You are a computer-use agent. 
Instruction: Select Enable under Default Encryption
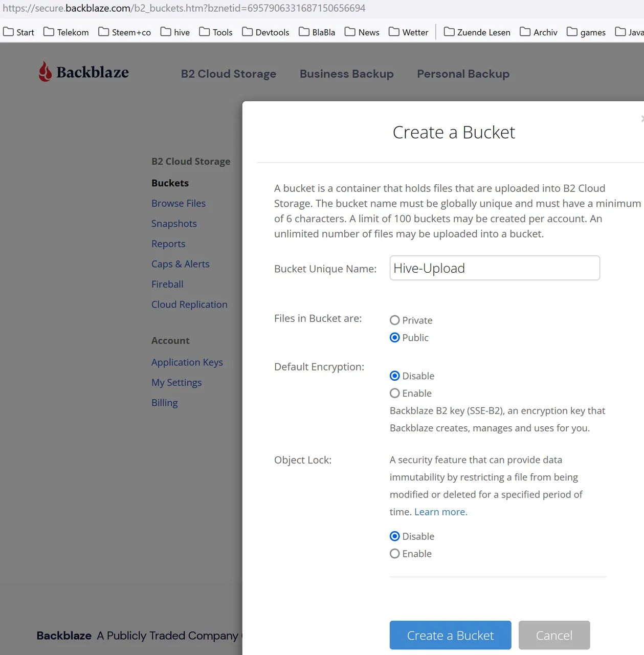coord(395,394)
